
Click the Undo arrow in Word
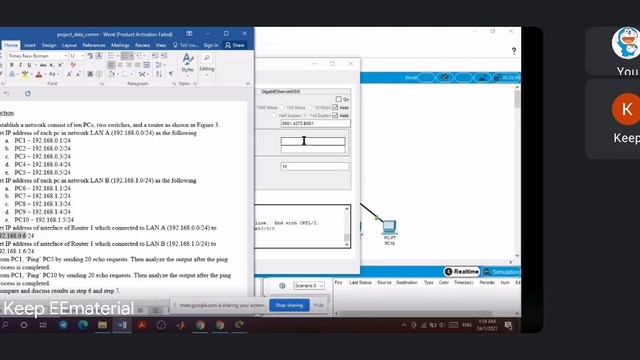6,93
